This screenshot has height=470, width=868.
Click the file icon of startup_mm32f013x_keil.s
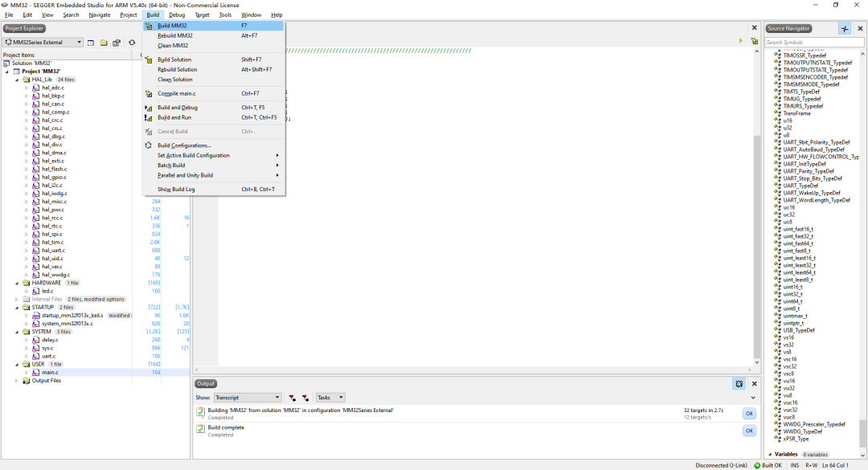(36, 316)
